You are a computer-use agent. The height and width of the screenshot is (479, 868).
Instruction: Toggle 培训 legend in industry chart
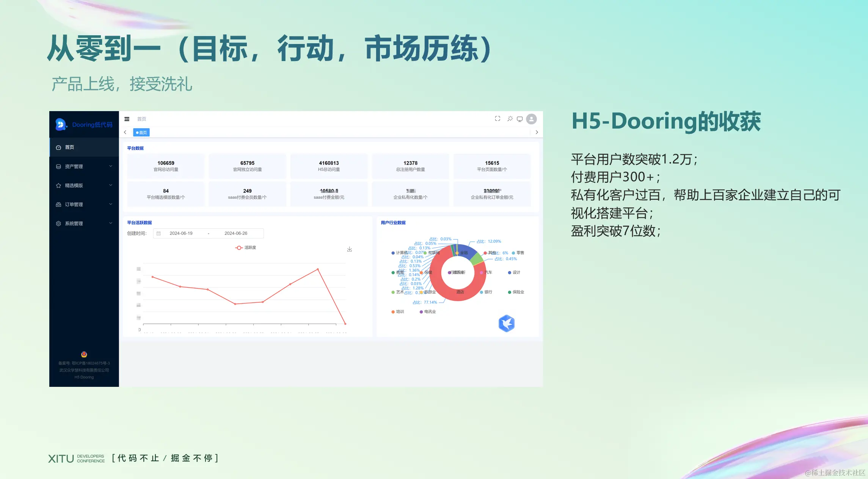398,312
